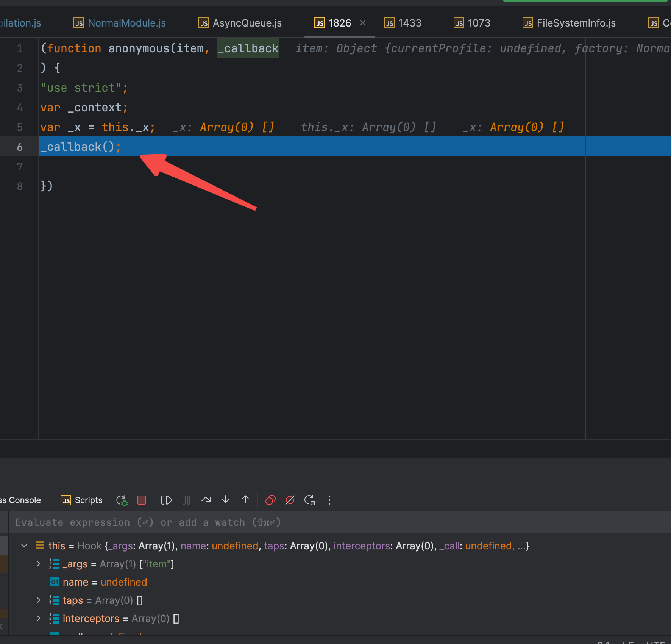Switch to the NormalModule.js tab

(x=126, y=23)
